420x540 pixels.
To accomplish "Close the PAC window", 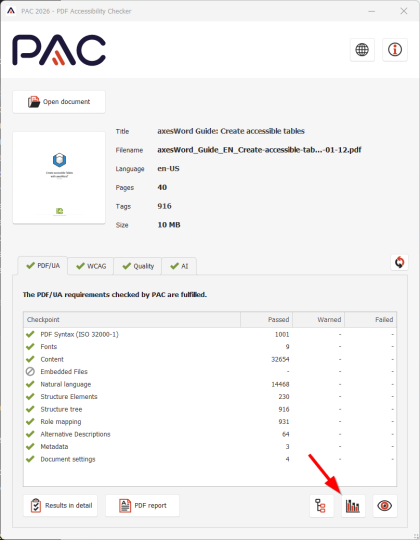I will pos(404,11).
